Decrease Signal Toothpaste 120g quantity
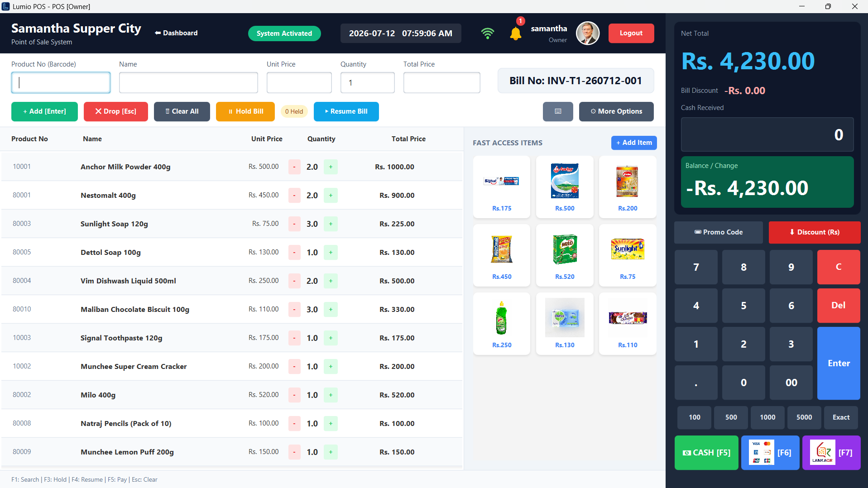This screenshot has height=488, width=868. [294, 338]
